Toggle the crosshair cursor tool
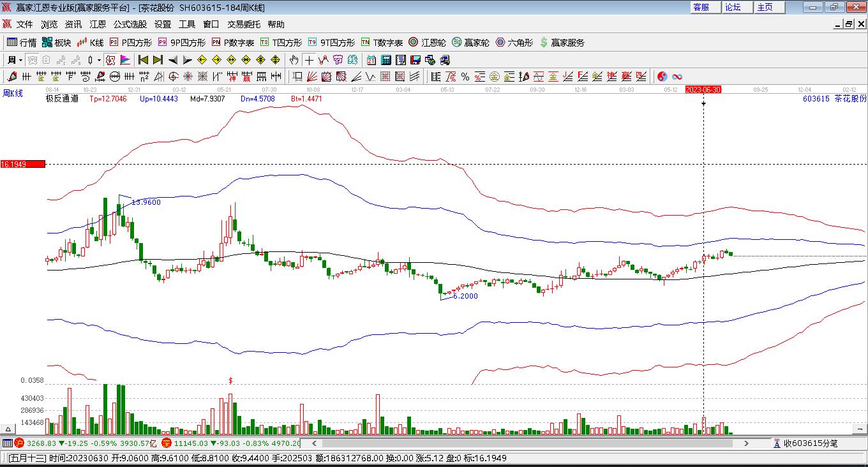 coord(309,60)
